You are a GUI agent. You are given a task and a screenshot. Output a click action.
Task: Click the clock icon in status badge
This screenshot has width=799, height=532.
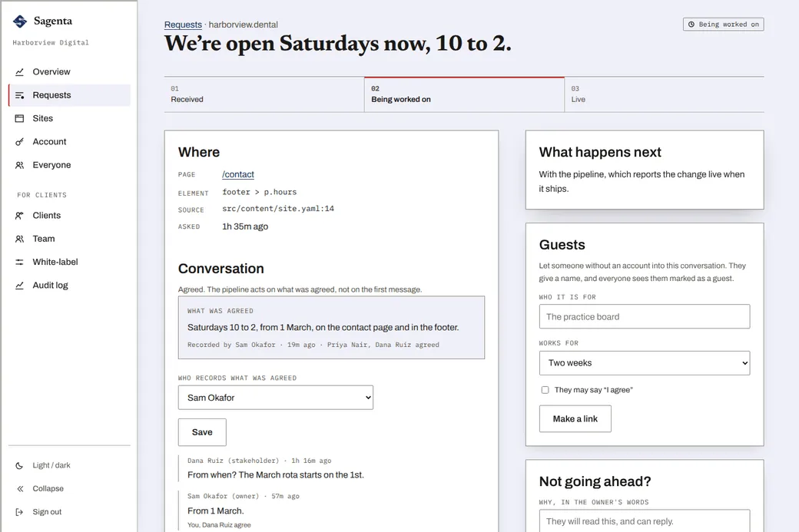click(691, 25)
